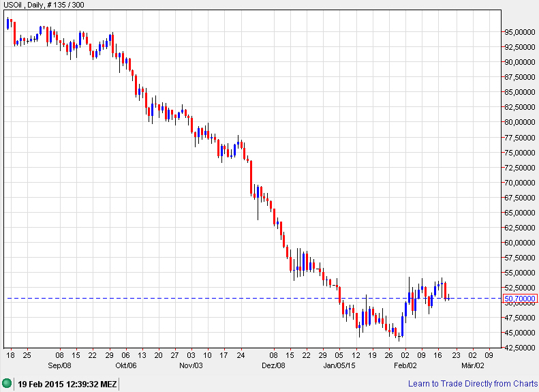Click the 62,50000 price axis label
This screenshot has width=539, height=392.
tap(520, 228)
